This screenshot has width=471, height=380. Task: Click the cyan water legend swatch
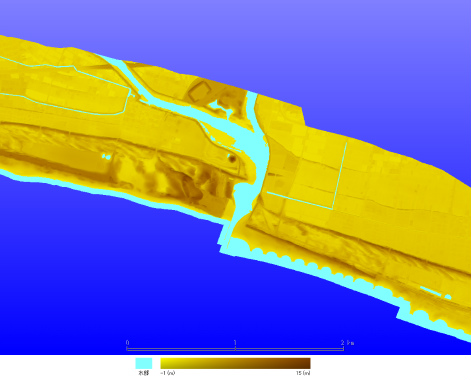[x=144, y=363]
